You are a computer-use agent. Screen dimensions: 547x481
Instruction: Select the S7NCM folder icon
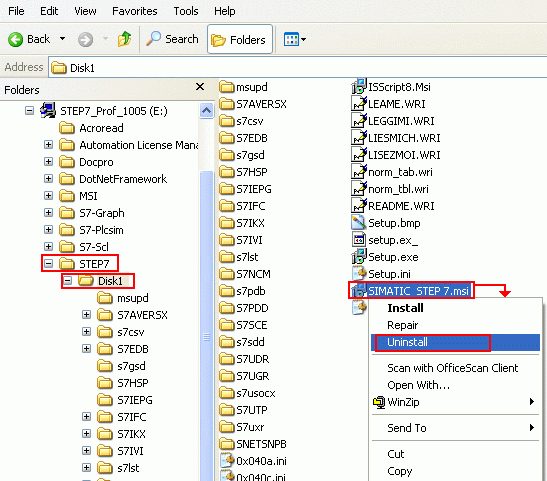point(227,274)
